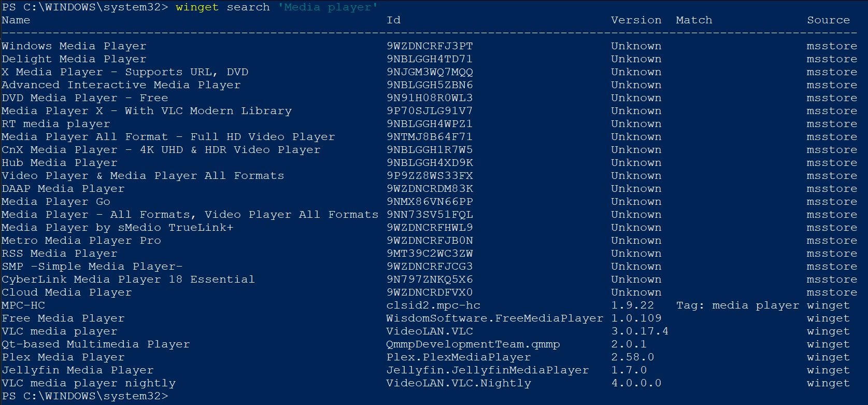Click the 'Name' column header

click(x=16, y=20)
